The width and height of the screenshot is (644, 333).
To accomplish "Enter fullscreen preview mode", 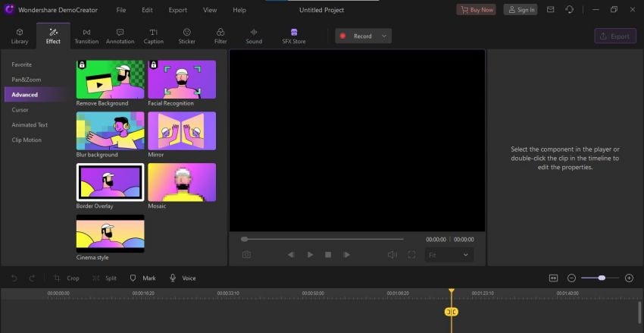I will click(411, 255).
